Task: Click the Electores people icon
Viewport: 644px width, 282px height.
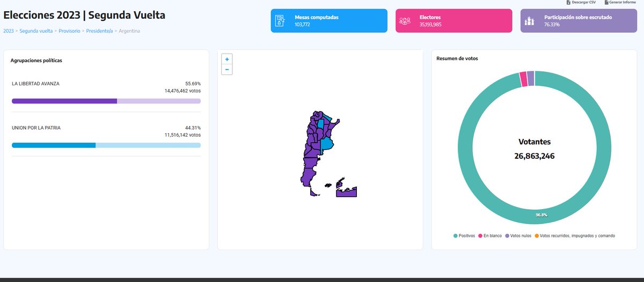Action: pos(405,21)
